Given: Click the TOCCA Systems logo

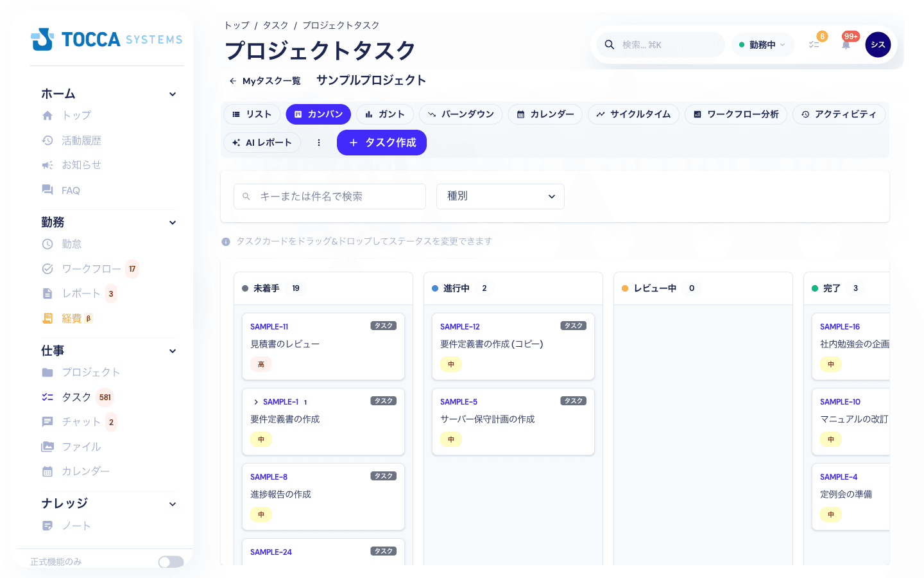Looking at the screenshot, I should pos(107,39).
